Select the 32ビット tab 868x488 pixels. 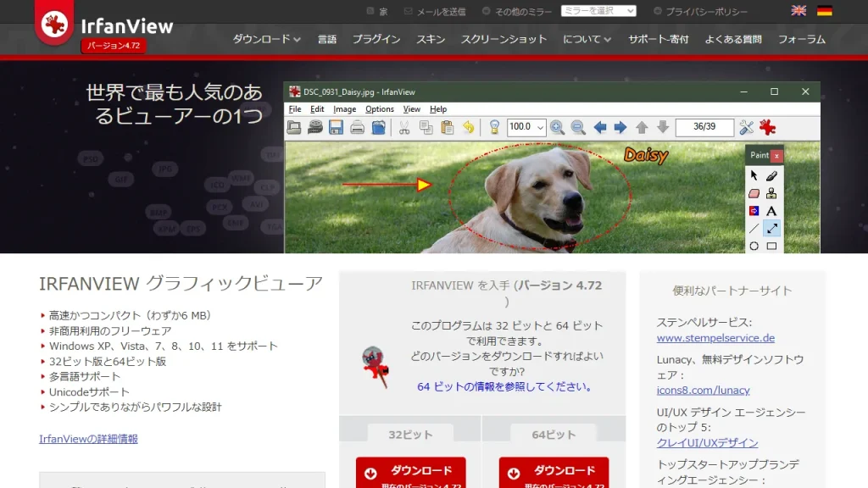pos(410,435)
